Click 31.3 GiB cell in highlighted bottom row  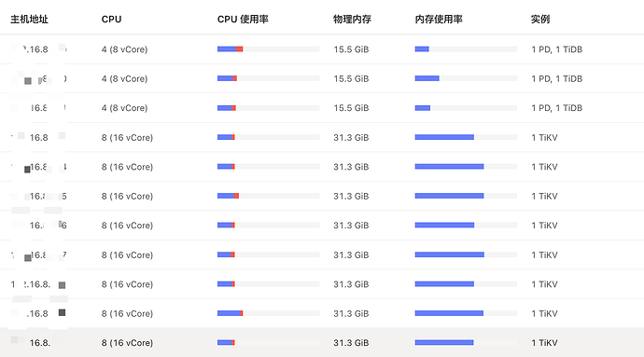click(351, 343)
